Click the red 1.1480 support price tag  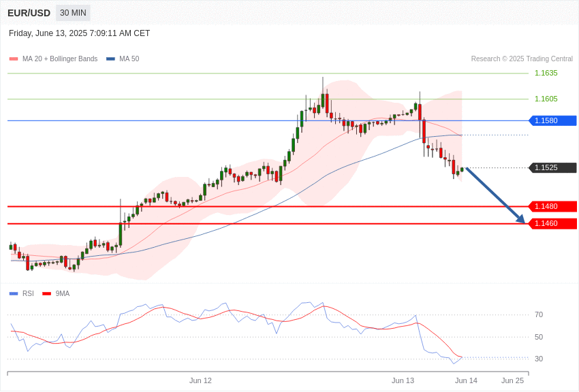point(552,206)
